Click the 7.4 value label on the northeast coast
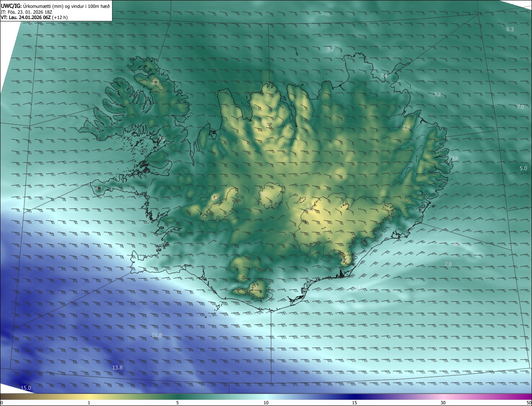 point(384,76)
